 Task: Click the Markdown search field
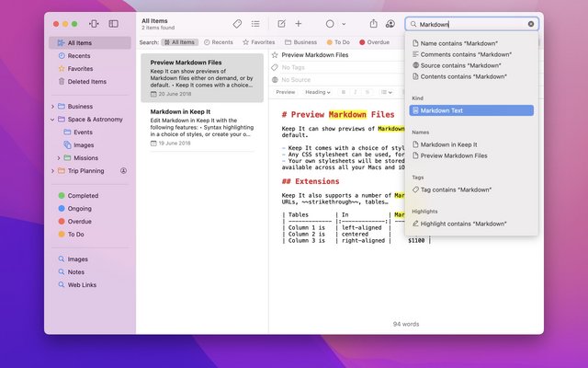(471, 24)
